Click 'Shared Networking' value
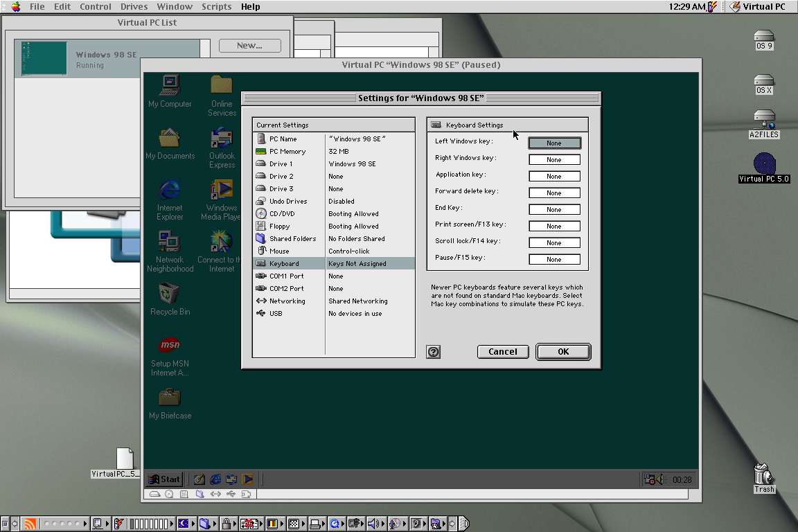Image resolution: width=798 pixels, height=532 pixels. point(357,301)
